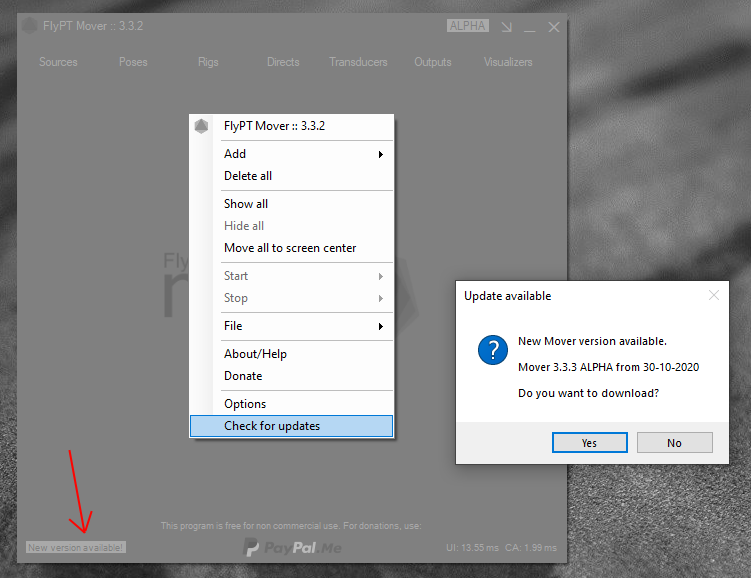Close the FlyPT Mover main window
Screen dimensions: 751x578
(x=554, y=27)
